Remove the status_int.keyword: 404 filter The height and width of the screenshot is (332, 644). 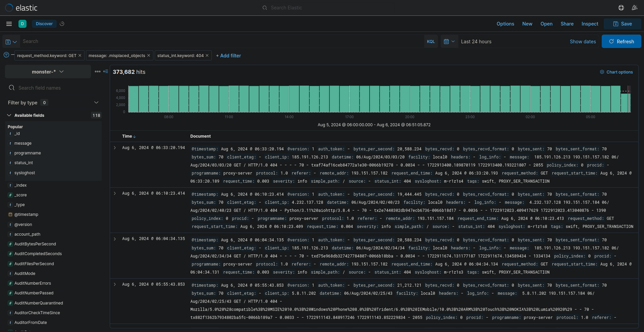click(x=207, y=55)
